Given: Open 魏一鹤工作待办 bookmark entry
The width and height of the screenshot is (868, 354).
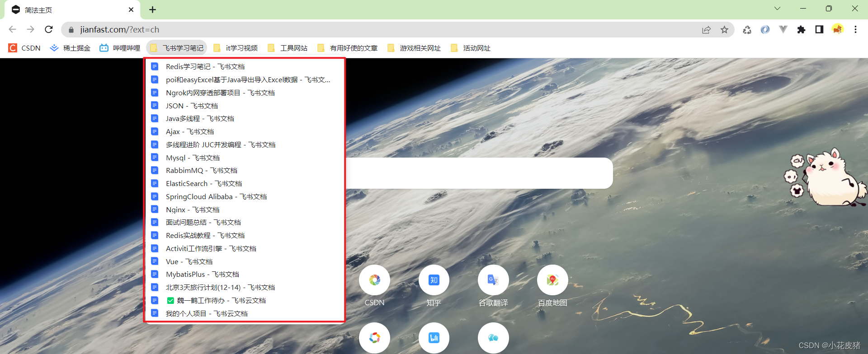Looking at the screenshot, I should [x=244, y=300].
